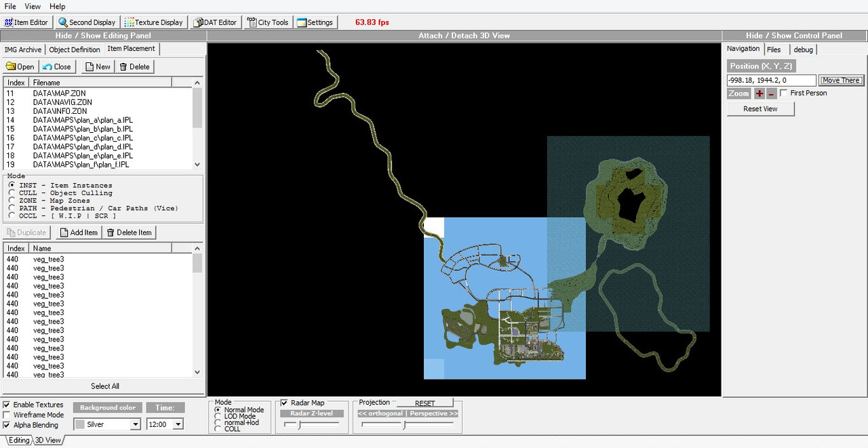
Task: Click the position X, Y, Z field
Action: coord(772,80)
